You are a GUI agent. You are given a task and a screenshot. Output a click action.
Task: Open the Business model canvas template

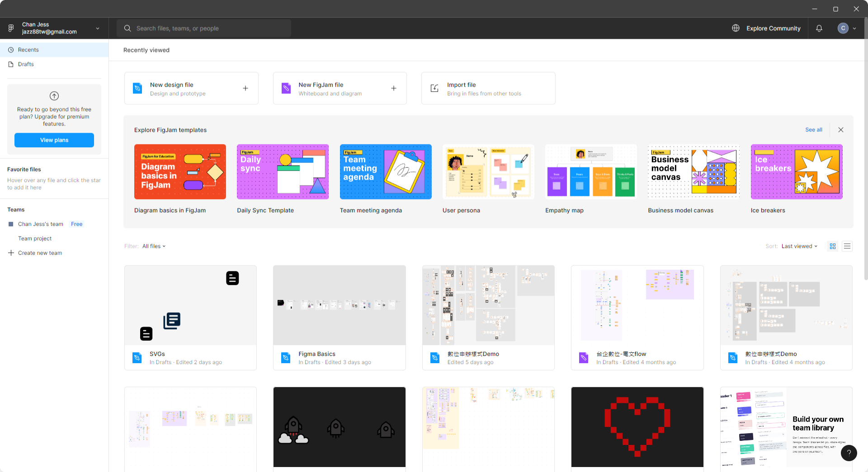[x=694, y=172]
